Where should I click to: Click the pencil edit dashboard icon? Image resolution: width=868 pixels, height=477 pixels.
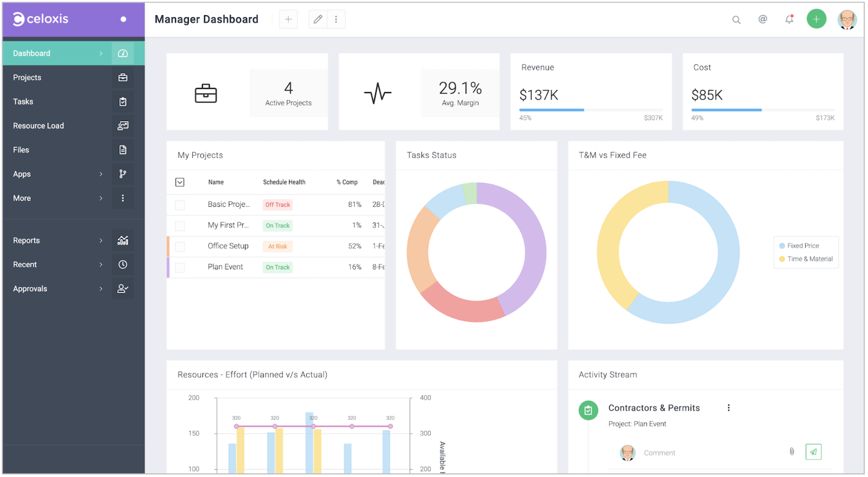(x=318, y=19)
